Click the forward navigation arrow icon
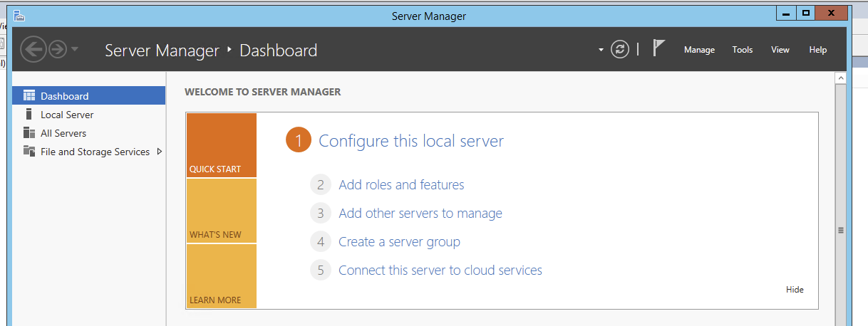Screen dimensions: 868x326 [x=58, y=49]
